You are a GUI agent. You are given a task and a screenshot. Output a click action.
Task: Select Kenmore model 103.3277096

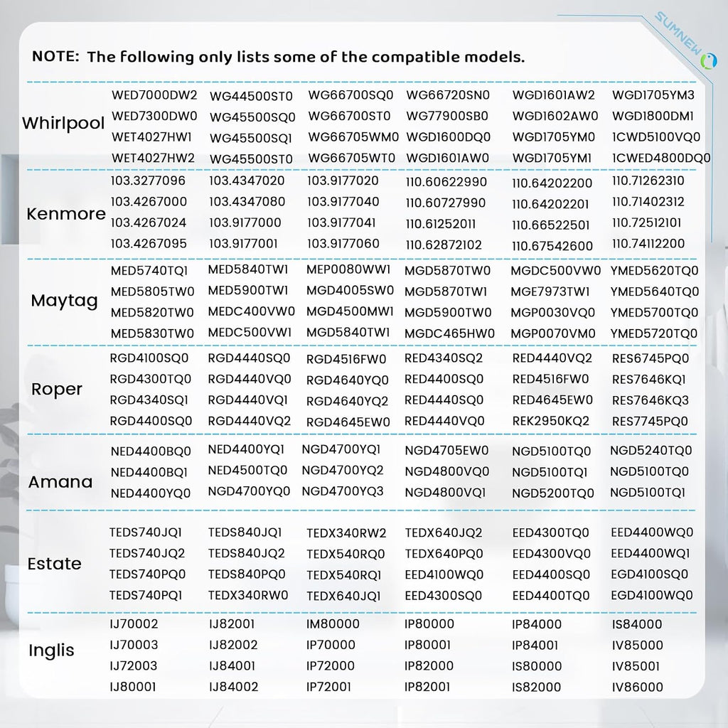click(x=148, y=181)
